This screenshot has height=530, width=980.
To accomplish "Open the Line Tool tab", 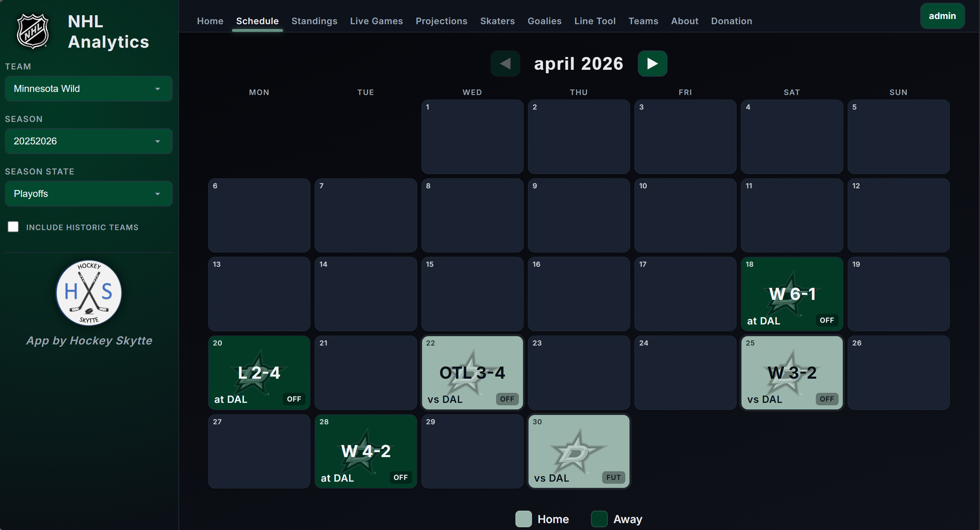I will click(x=595, y=21).
